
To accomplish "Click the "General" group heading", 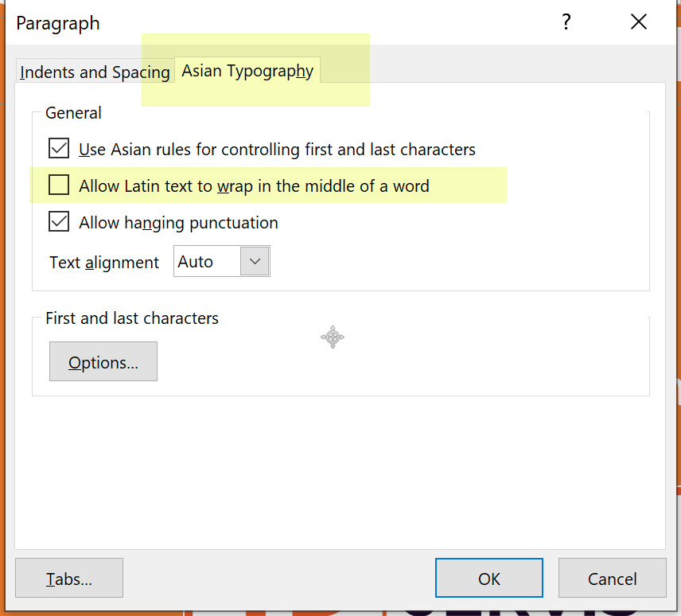I will point(73,112).
